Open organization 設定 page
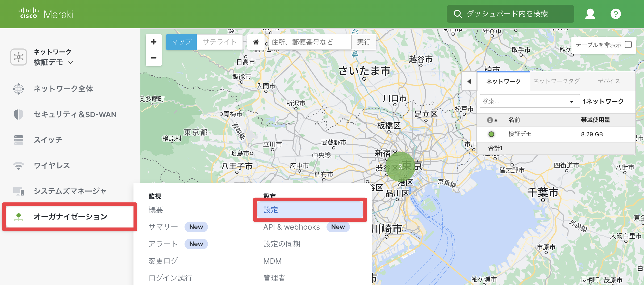This screenshot has width=644, height=285. 310,210
